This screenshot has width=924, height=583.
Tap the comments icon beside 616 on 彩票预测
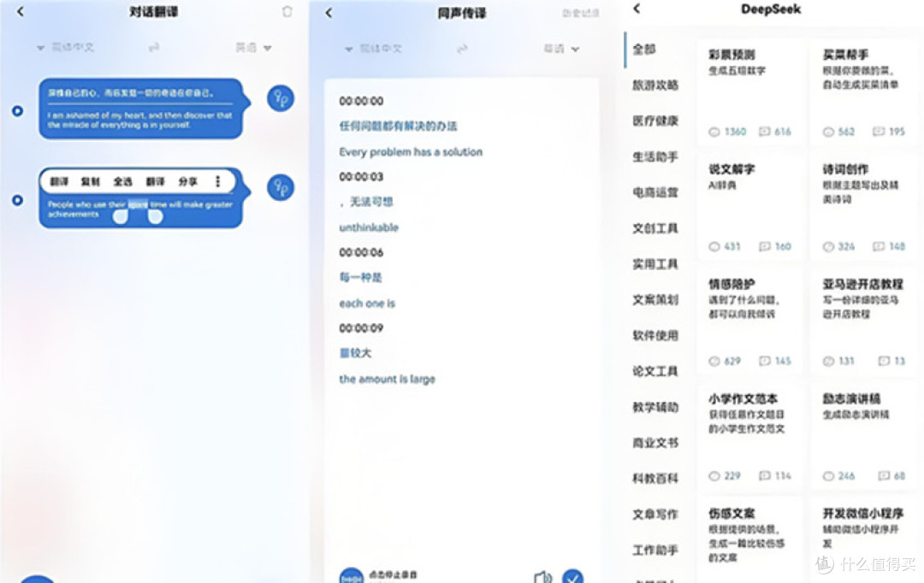[x=764, y=132]
